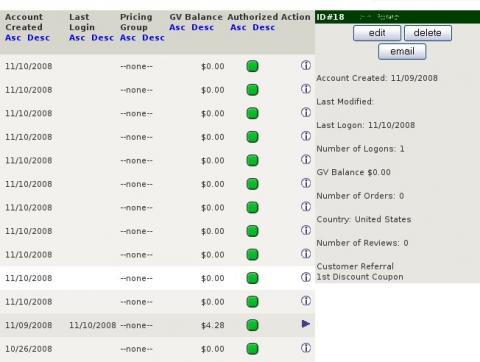Sort Pricing Group ascending with Asc
Image resolution: width=480 pixels, height=362 pixels.
(x=128, y=38)
